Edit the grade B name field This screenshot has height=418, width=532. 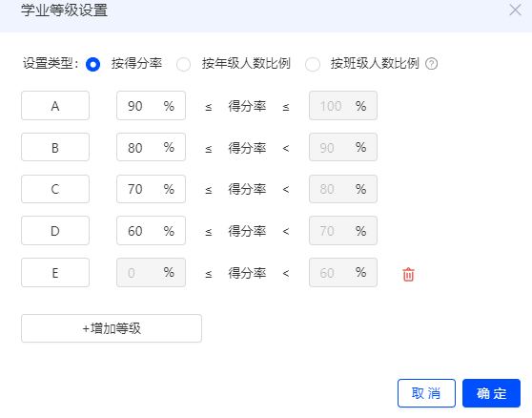(55, 147)
